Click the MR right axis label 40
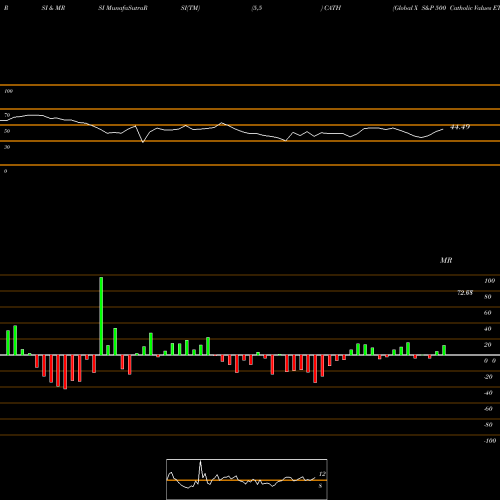Image resolution: width=500 pixels, height=500 pixels. (x=488, y=329)
